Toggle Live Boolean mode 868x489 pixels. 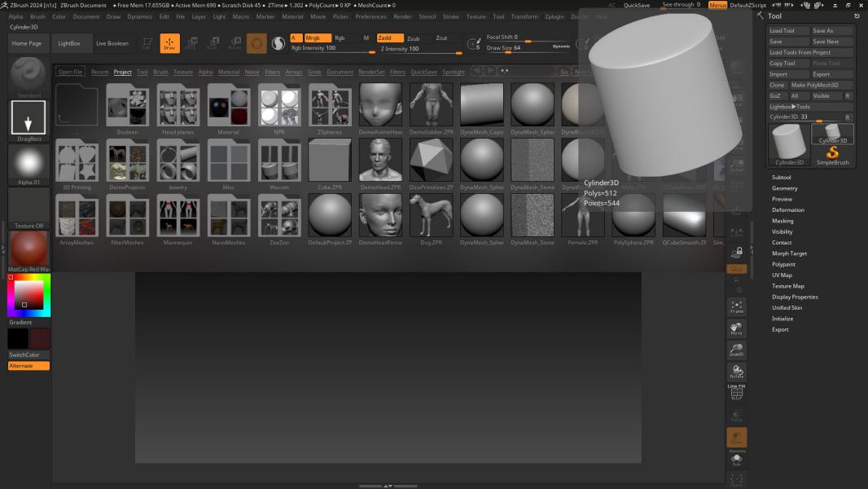pos(112,43)
